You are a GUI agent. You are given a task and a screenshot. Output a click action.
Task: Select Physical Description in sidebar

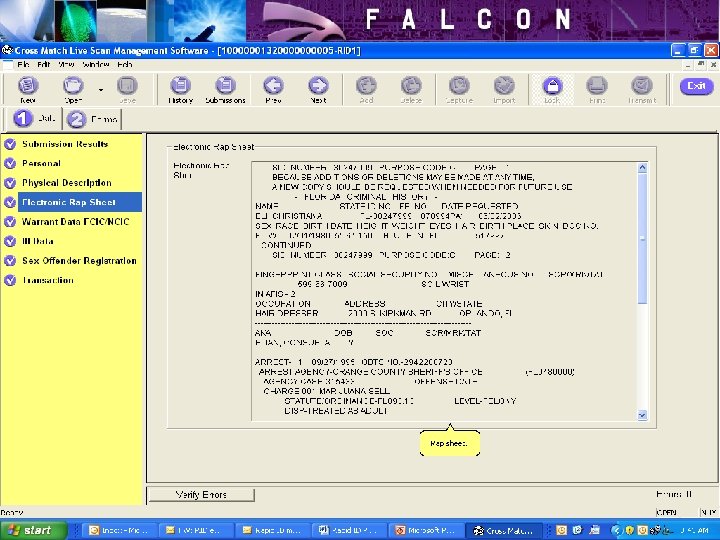(67, 183)
